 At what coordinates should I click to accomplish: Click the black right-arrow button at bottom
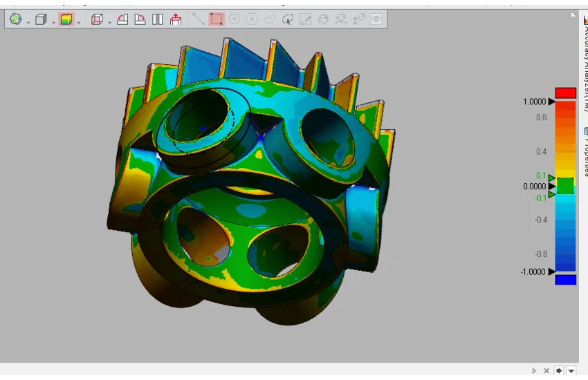(x=559, y=371)
